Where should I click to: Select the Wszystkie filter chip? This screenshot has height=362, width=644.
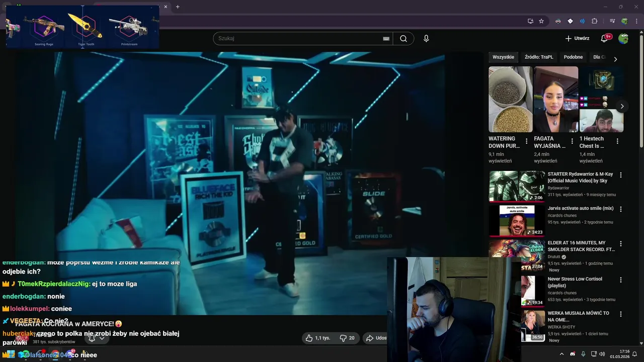(x=503, y=57)
